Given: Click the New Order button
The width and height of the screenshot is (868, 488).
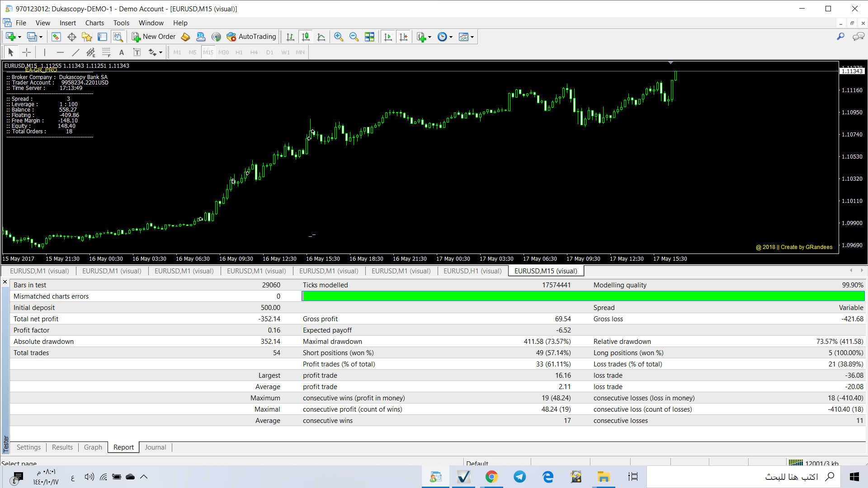Looking at the screenshot, I should pos(154,37).
